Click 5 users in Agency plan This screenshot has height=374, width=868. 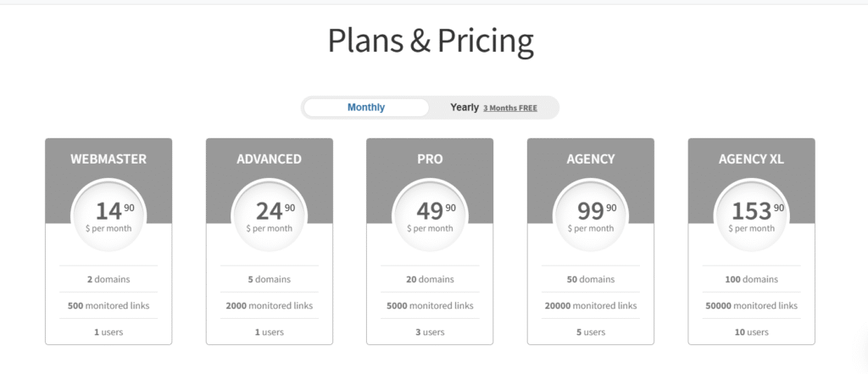pos(591,332)
